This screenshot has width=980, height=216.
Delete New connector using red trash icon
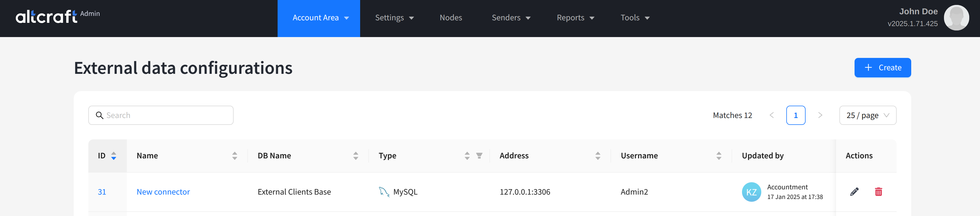click(x=878, y=192)
